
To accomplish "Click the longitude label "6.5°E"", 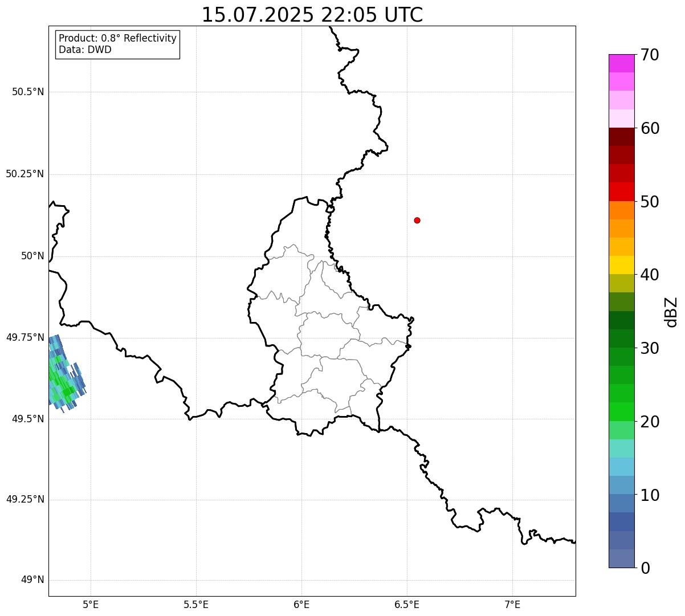I will [407, 604].
